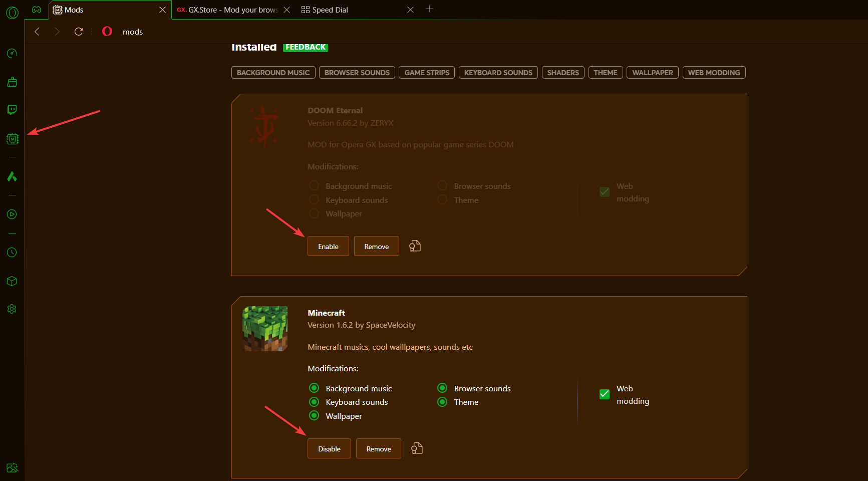Screen dimensions: 868x481
Task: Filter by Web Modding category
Action: tap(714, 73)
